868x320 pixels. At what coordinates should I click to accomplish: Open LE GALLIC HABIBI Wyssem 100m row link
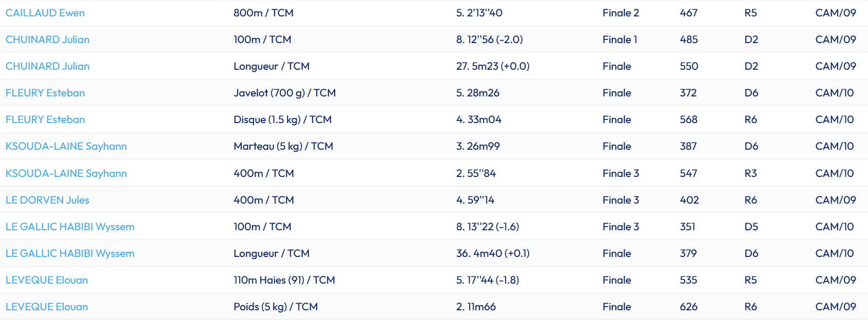pyautogui.click(x=70, y=227)
